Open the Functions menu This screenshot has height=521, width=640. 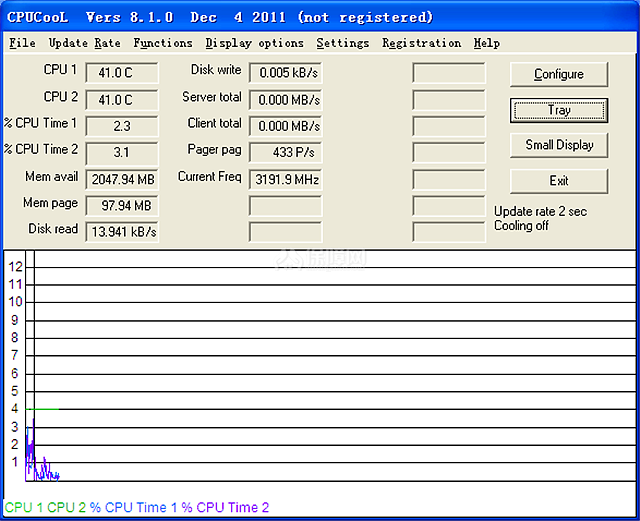pyautogui.click(x=163, y=43)
